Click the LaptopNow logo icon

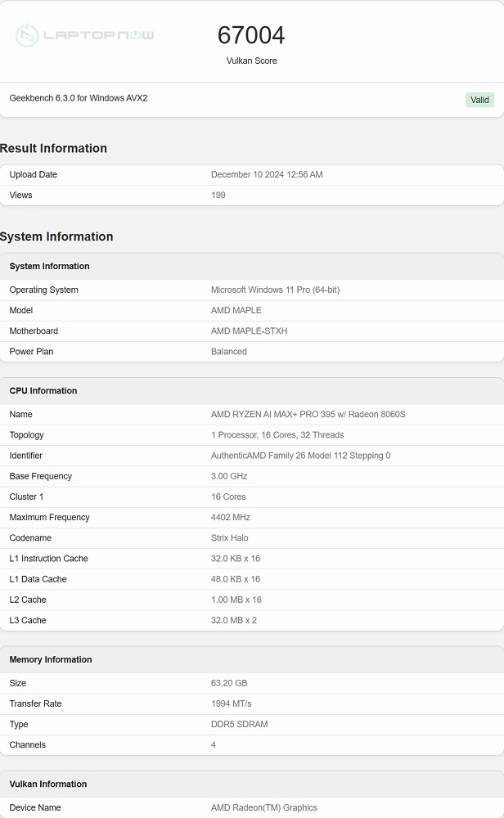[x=27, y=35]
